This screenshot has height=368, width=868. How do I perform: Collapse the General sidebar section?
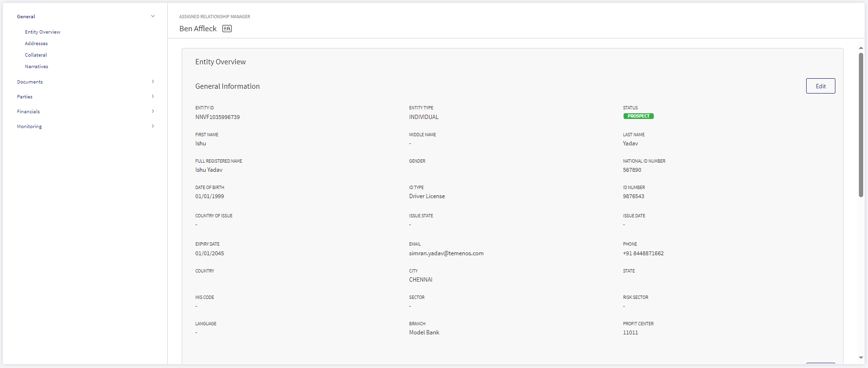coord(153,16)
